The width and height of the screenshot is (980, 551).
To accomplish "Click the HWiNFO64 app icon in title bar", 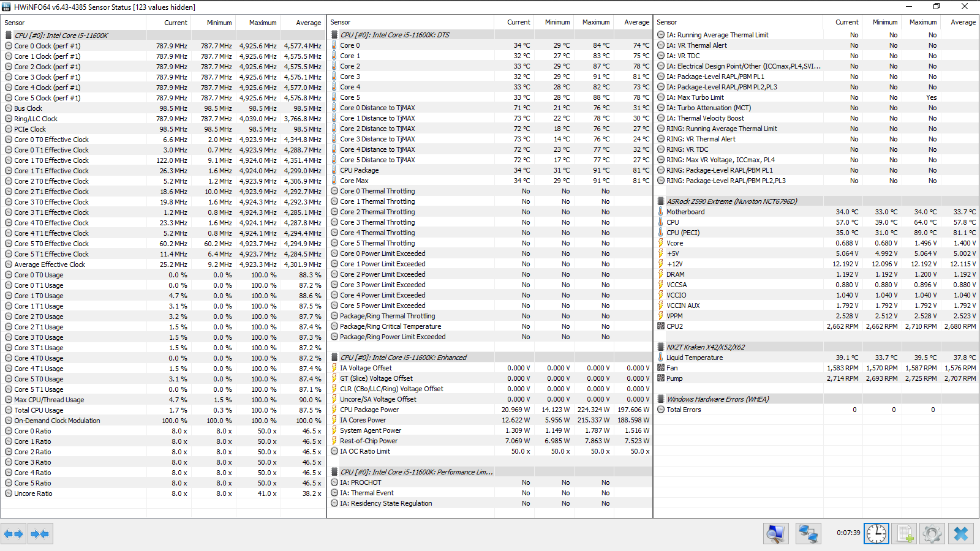I will tap(6, 7).
